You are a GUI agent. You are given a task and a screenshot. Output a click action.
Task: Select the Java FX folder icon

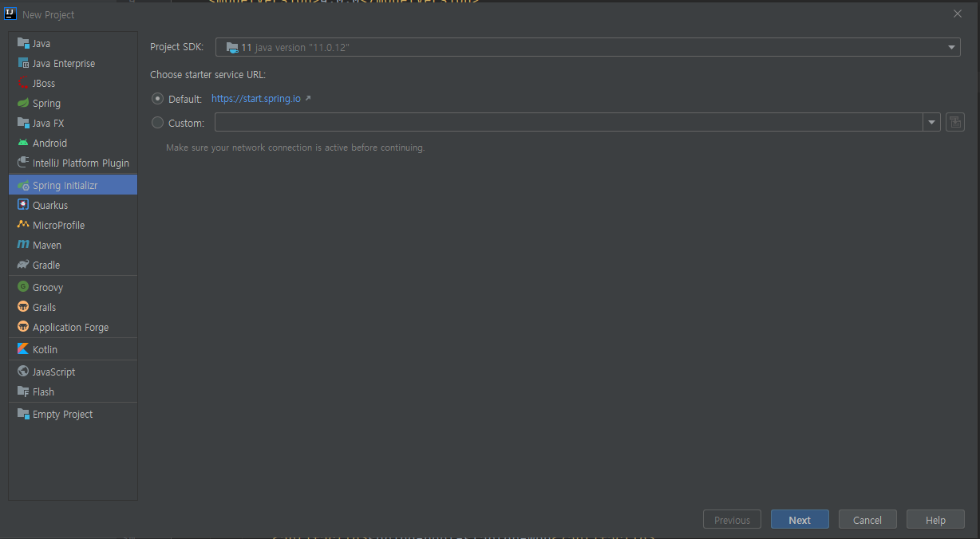coord(23,123)
